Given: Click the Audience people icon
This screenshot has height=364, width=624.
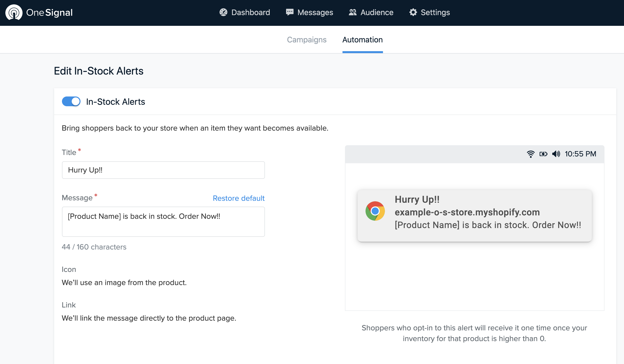Looking at the screenshot, I should coord(352,12).
